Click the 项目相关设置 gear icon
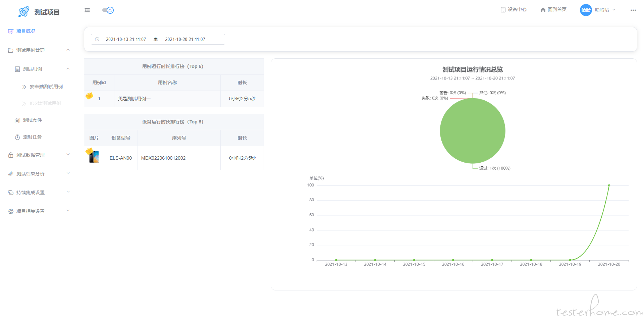 click(x=11, y=211)
